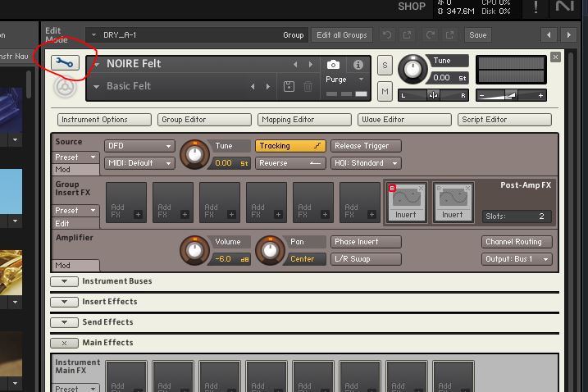Click the Edit all Groups button
The image size is (588, 392).
coord(342,35)
